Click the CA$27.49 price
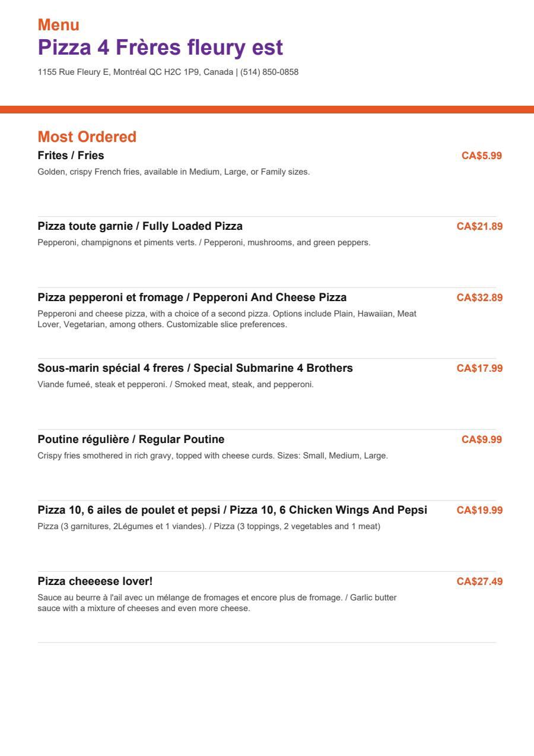The image size is (534, 756). click(x=479, y=581)
